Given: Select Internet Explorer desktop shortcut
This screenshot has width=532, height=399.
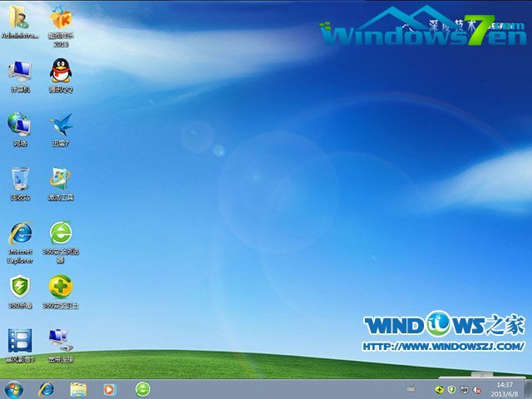Looking at the screenshot, I should pyautogui.click(x=20, y=242).
